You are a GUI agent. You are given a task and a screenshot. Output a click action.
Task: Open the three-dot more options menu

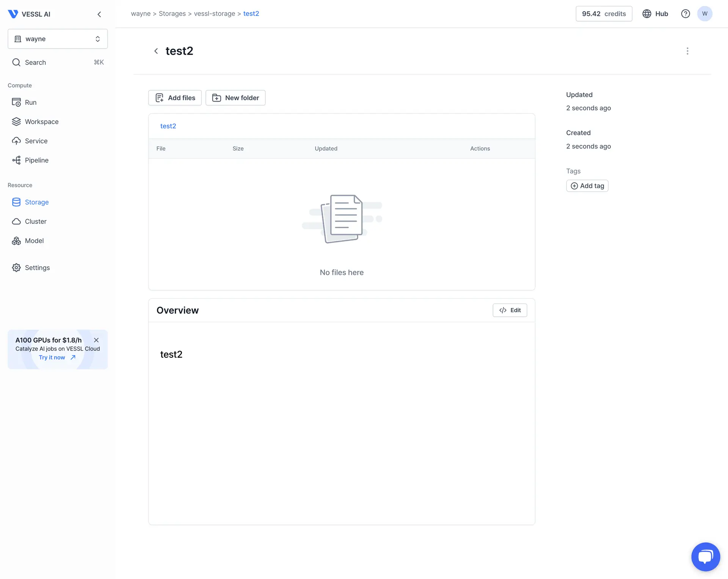(x=687, y=51)
